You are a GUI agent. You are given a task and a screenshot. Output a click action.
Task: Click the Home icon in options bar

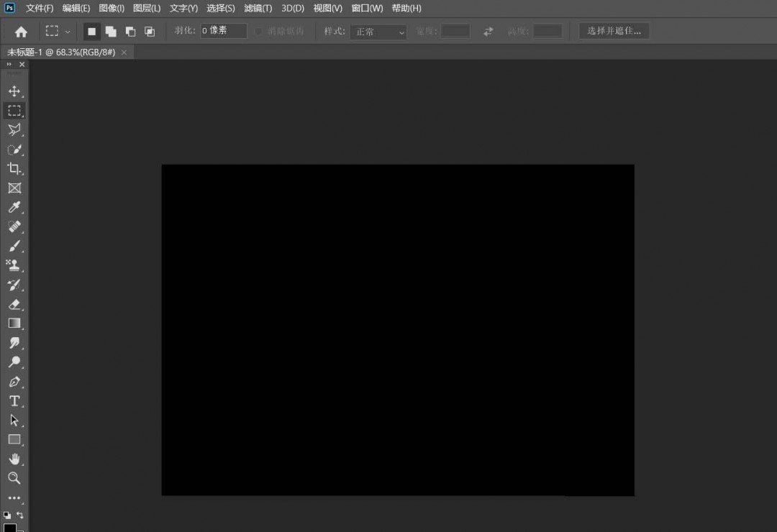point(20,31)
